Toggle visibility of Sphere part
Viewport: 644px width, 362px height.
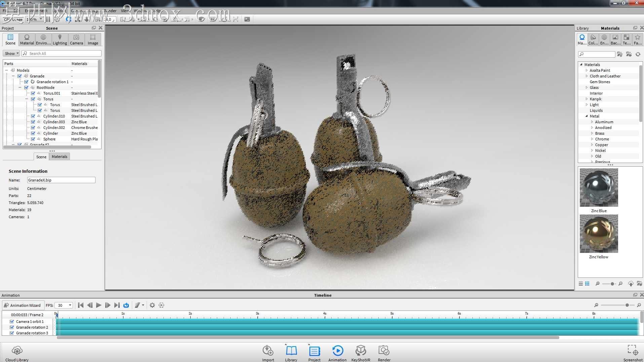click(x=33, y=139)
